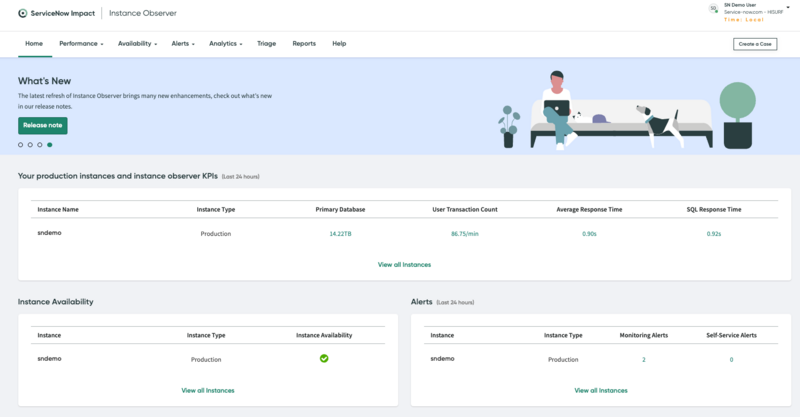Go to the Home tab
800x417 pixels.
coord(34,44)
